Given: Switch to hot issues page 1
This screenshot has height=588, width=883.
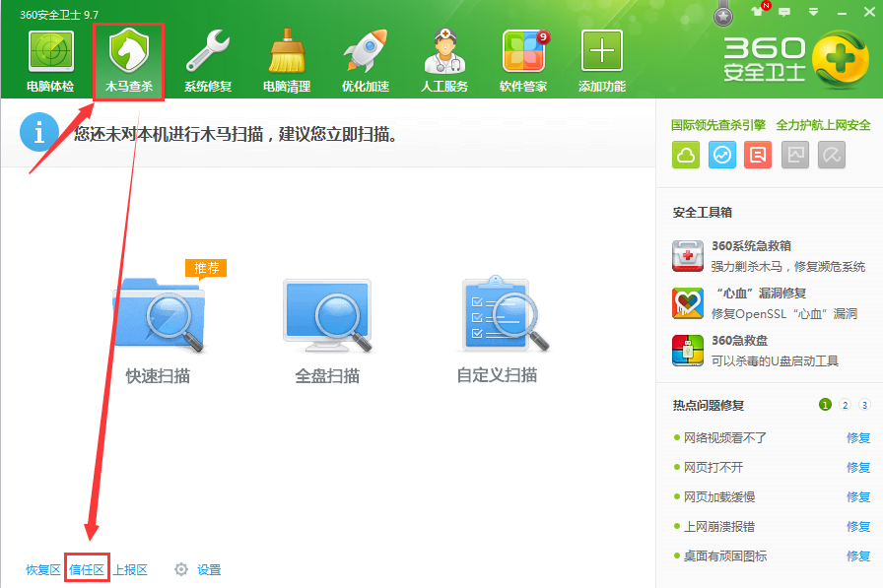Looking at the screenshot, I should [x=825, y=405].
